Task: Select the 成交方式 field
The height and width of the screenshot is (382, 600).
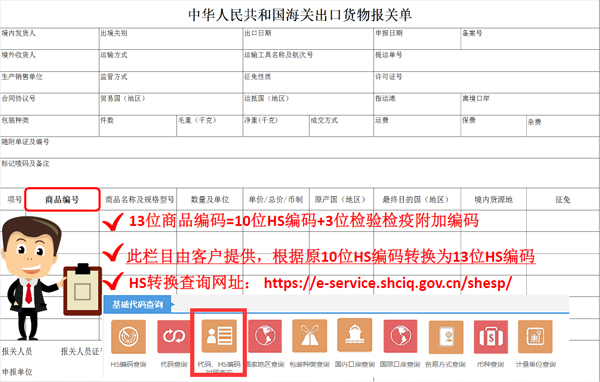Action: coord(341,126)
